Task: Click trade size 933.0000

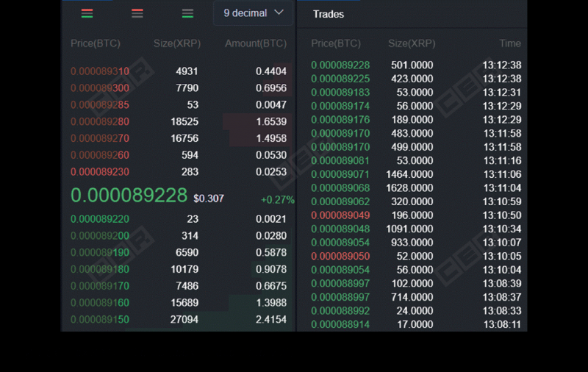Action: 412,243
